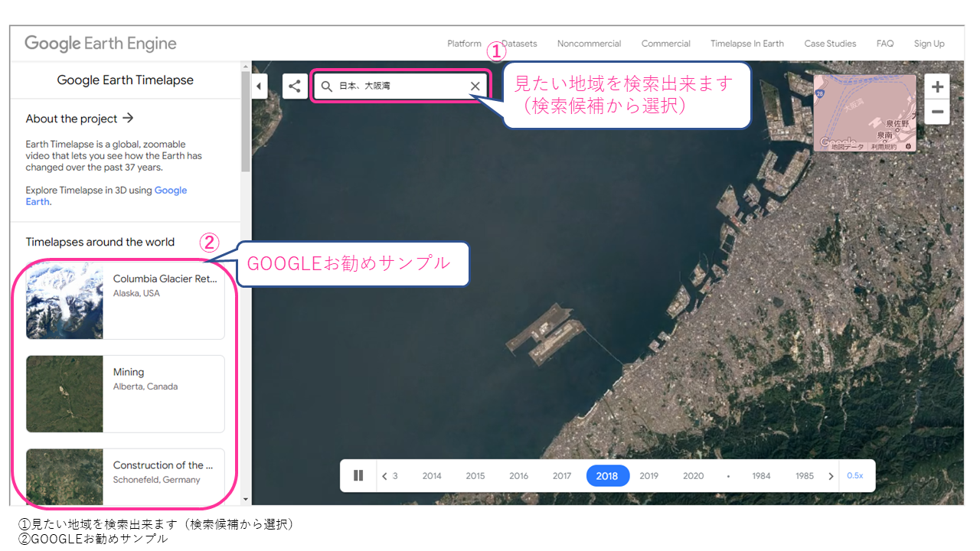The image size is (980, 551).
Task: Open the FAQ page
Action: pos(885,44)
